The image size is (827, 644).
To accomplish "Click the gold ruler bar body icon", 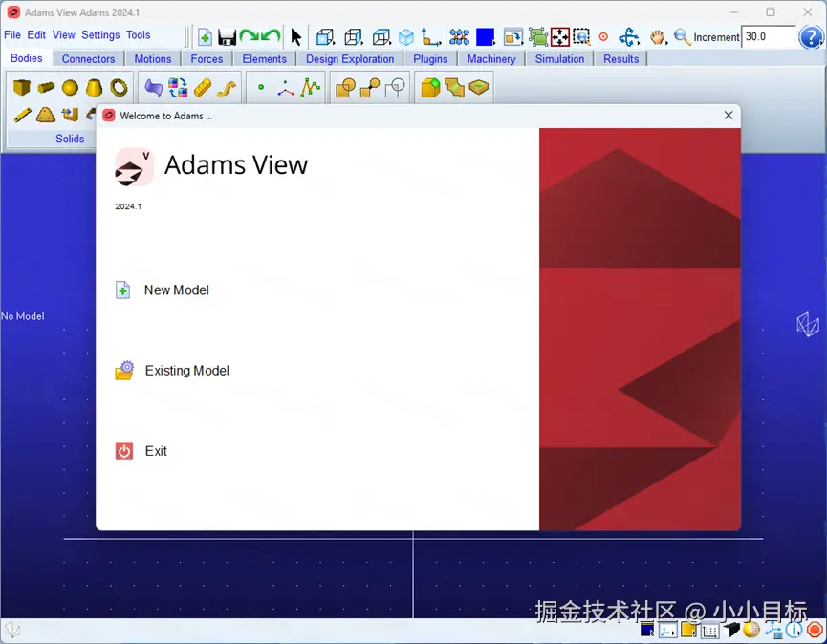I will coord(203,88).
